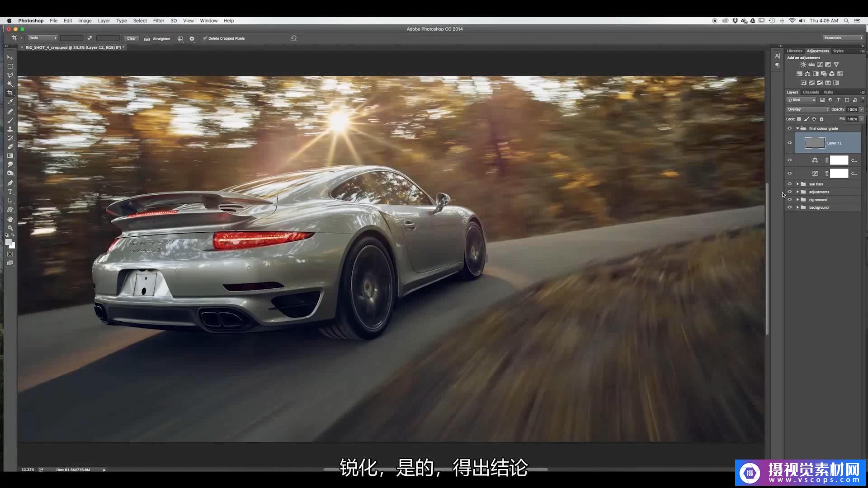Open the Filter menu
The height and width of the screenshot is (488, 868).
pyautogui.click(x=158, y=21)
